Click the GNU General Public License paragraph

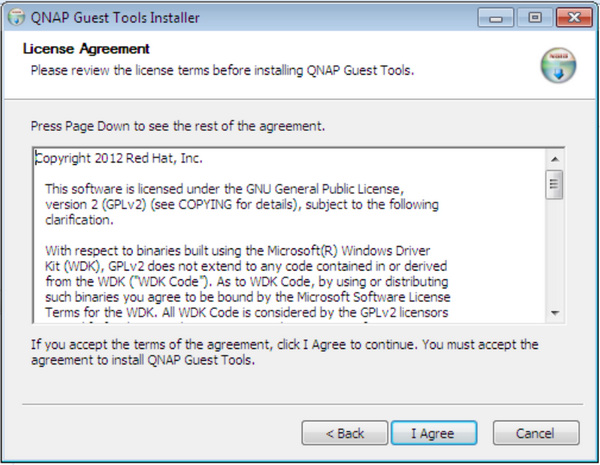coord(242,204)
